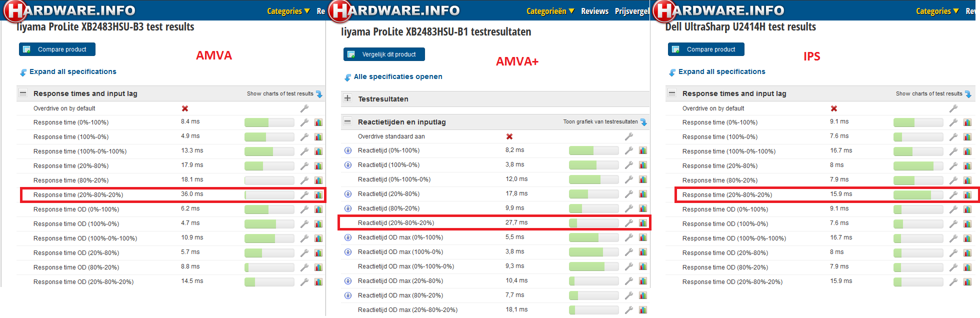
Task: Open Categories dropdown in Dell UltraSharp panel
Action: 937,11
